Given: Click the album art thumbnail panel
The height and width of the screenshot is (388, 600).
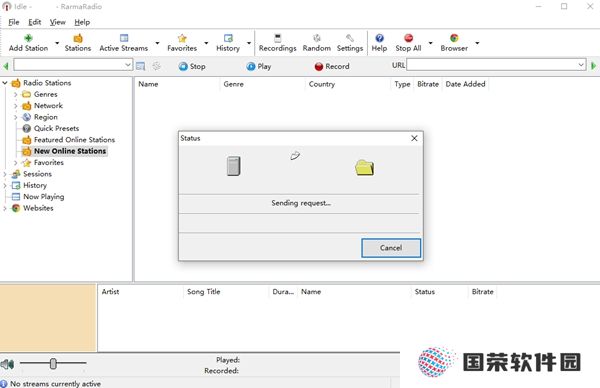Looking at the screenshot, I should (48, 317).
